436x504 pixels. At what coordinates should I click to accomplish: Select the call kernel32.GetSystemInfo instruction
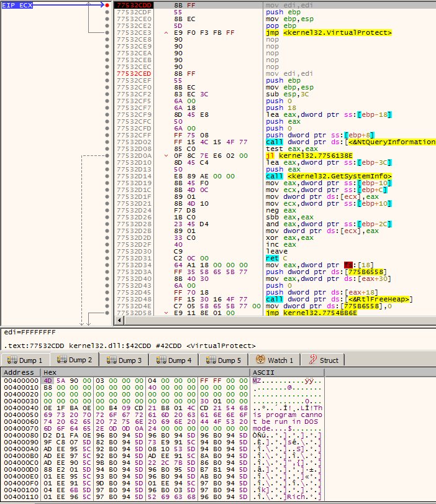(329, 176)
